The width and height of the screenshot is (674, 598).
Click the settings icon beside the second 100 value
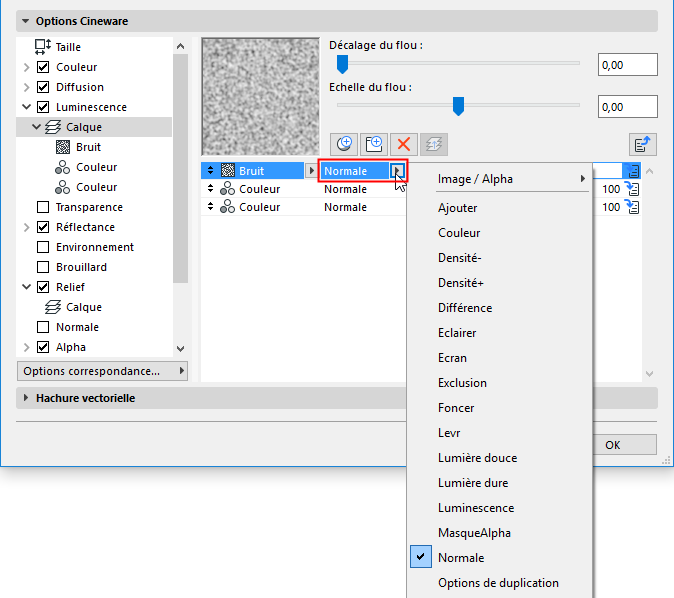coord(632,207)
